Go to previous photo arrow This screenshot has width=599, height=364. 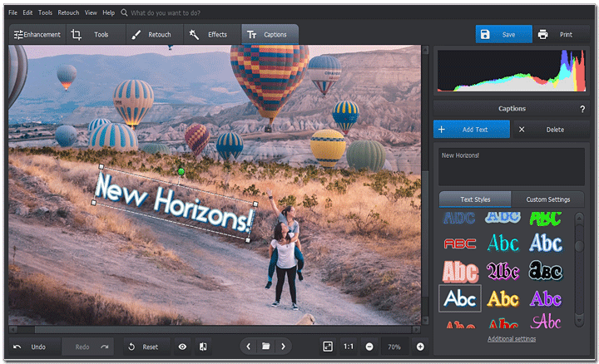[x=248, y=347]
